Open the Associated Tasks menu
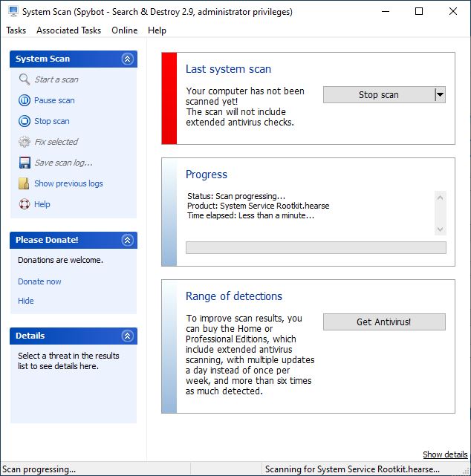The height and width of the screenshot is (476, 471). (x=68, y=30)
